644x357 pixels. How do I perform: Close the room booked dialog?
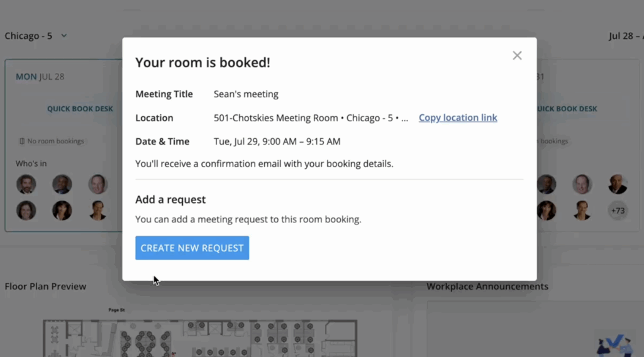point(517,55)
